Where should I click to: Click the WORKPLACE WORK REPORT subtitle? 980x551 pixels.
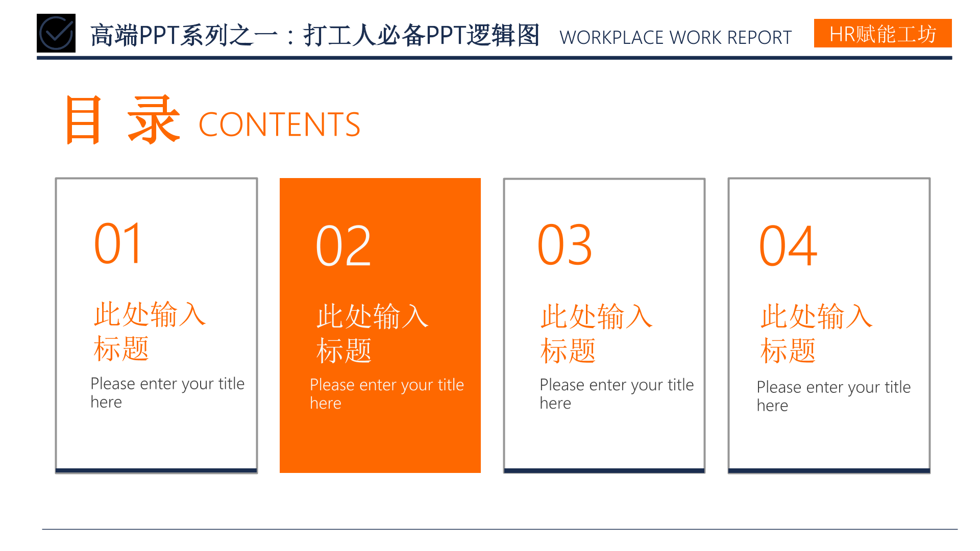coord(675,38)
